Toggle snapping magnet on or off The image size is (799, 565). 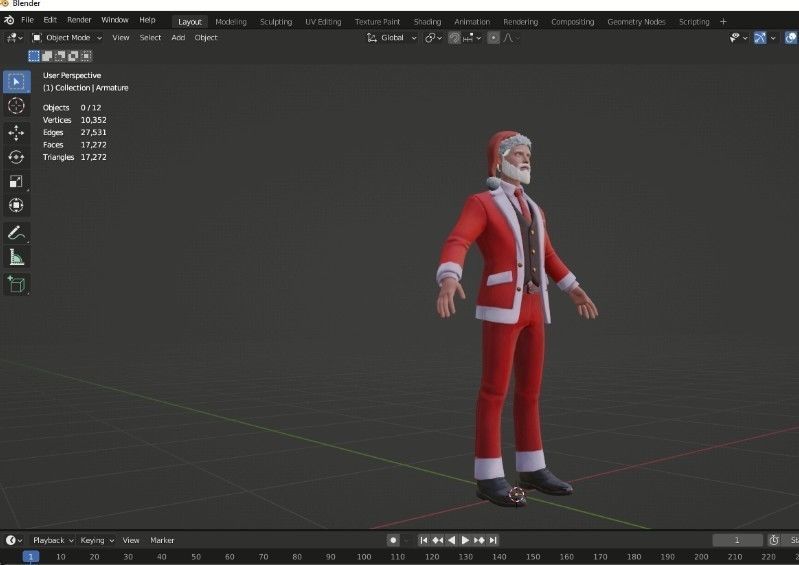(x=454, y=38)
